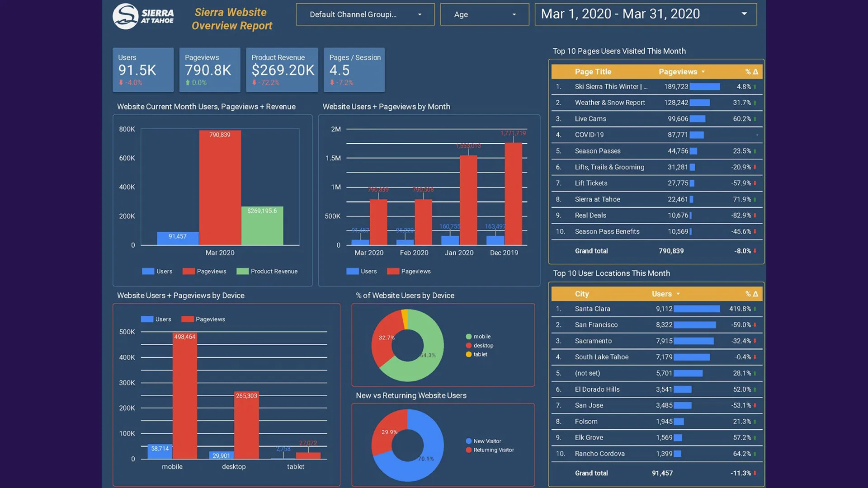Select the San Francisco city row
Image resolution: width=868 pixels, height=488 pixels.
pyautogui.click(x=656, y=325)
